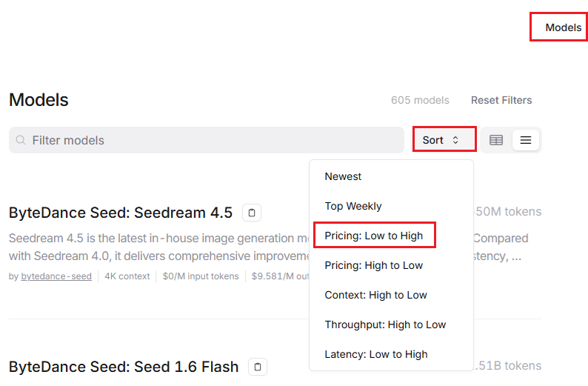The height and width of the screenshot is (386, 588).
Task: Select Top Weekly sort option
Action: (353, 206)
